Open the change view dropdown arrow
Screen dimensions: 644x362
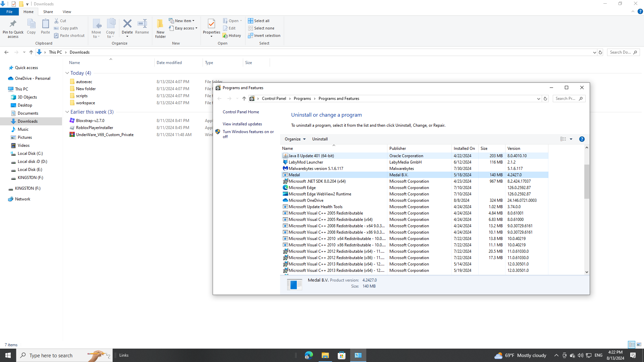(571, 139)
